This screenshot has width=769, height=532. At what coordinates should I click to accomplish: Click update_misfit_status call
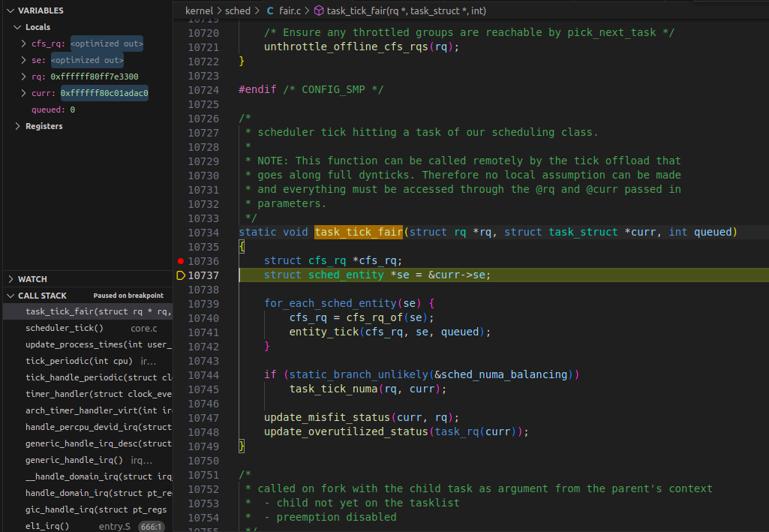point(326,417)
